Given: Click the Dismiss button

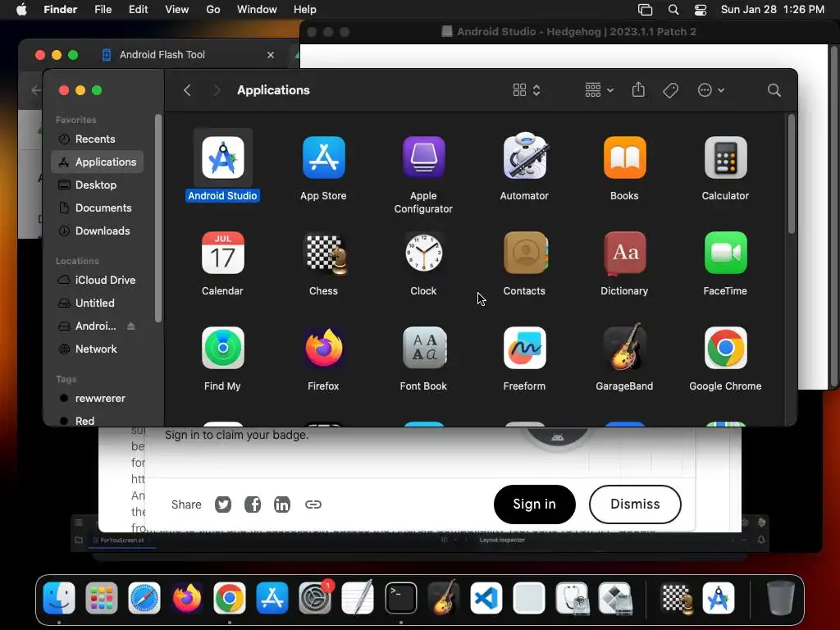Looking at the screenshot, I should (x=635, y=504).
